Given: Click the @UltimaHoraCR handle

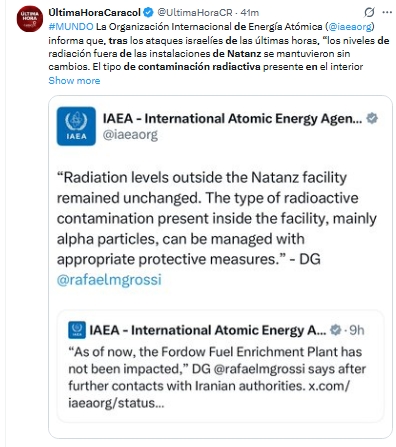Looking at the screenshot, I should click(195, 13).
